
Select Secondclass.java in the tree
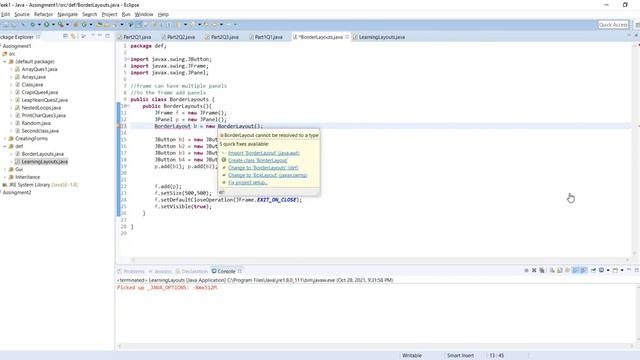click(x=40, y=131)
